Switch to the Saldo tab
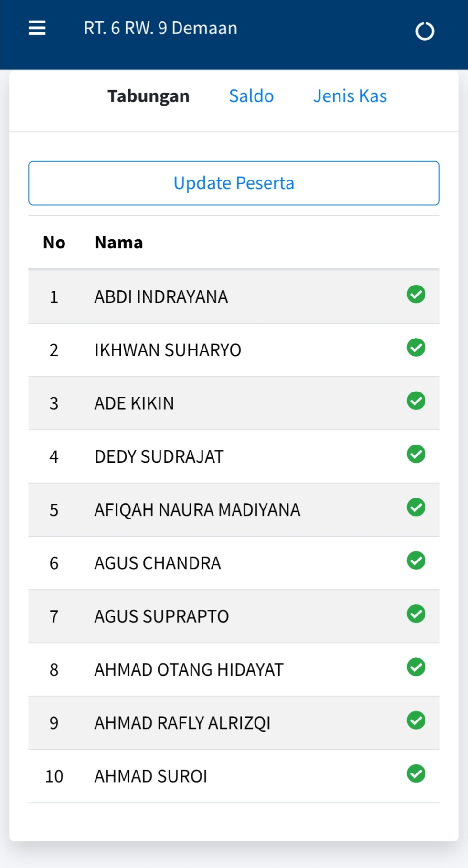Screen dimensions: 468x868 pos(251,96)
